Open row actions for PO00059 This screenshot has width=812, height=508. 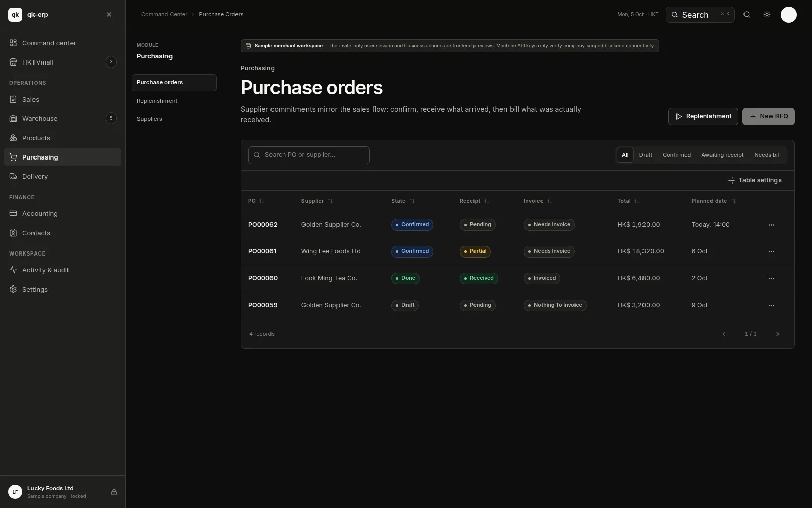pos(771,305)
